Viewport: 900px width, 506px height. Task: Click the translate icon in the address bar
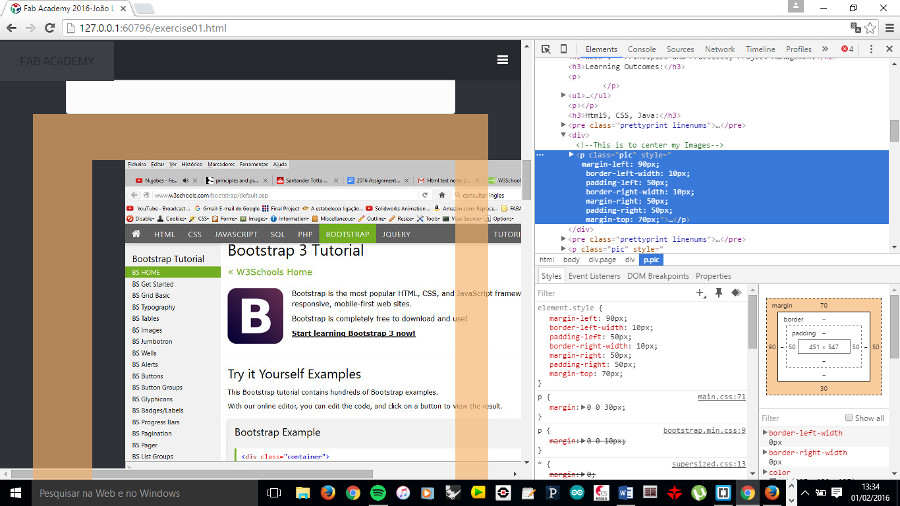click(x=855, y=28)
